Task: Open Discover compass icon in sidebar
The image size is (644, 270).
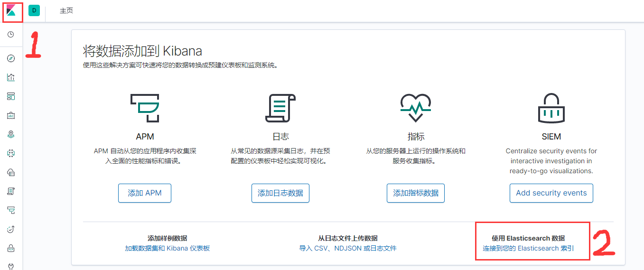Action: click(11, 58)
